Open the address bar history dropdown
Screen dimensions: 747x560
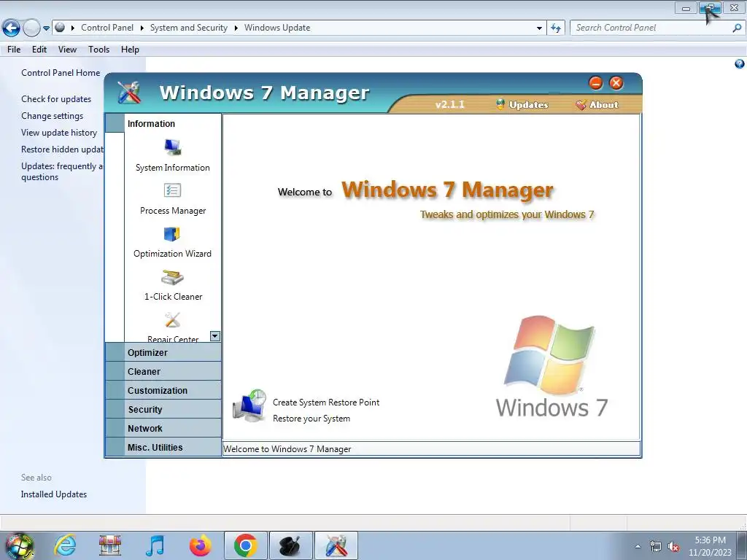539,28
